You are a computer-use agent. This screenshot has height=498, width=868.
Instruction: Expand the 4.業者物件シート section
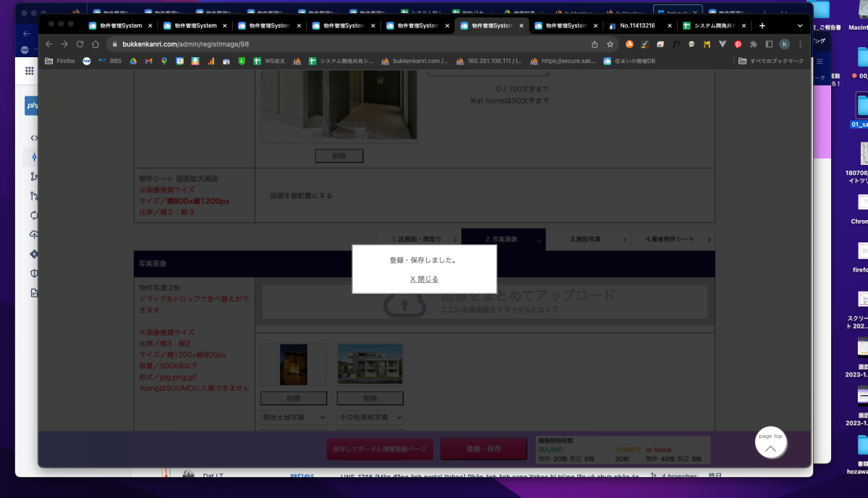[x=671, y=239]
